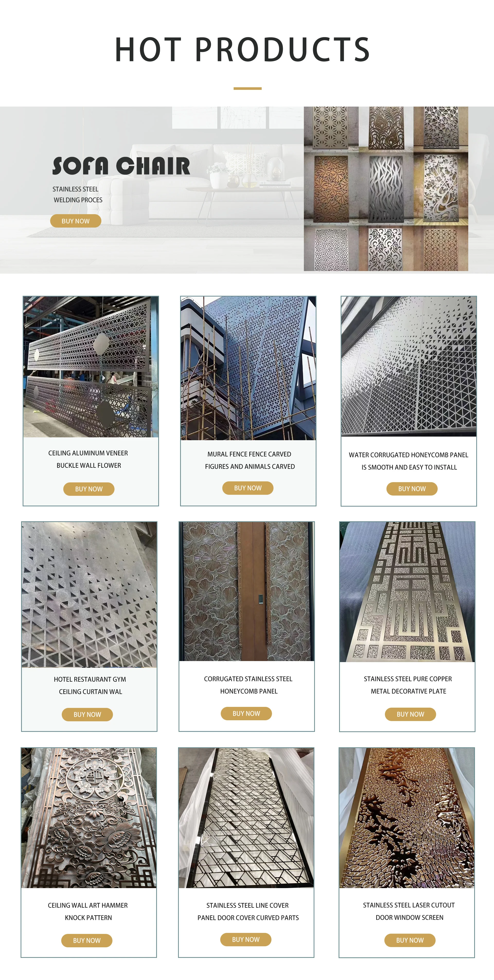Buy the Ceiling Wall Art Hammer Knock Pattern
494x980 pixels.
tap(87, 940)
